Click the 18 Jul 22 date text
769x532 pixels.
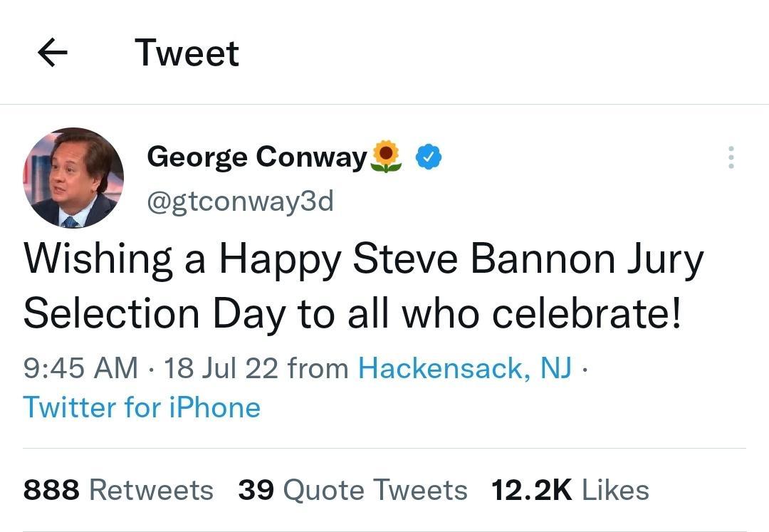tap(214, 368)
